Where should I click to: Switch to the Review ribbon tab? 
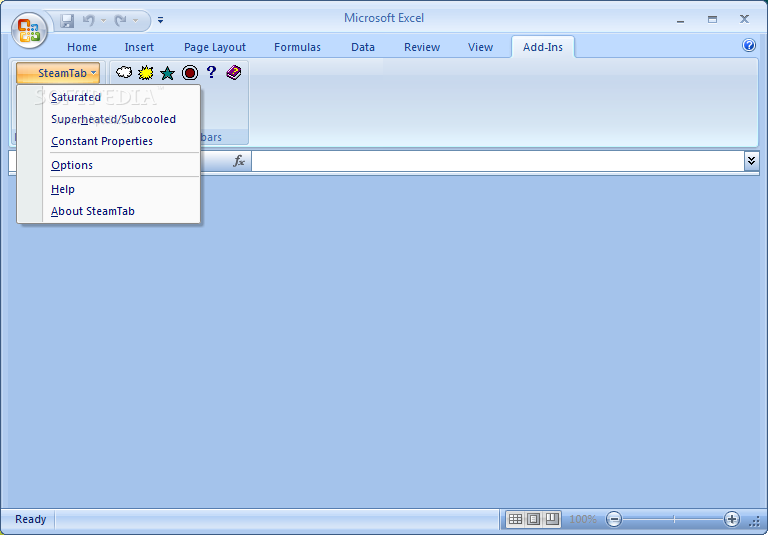422,47
